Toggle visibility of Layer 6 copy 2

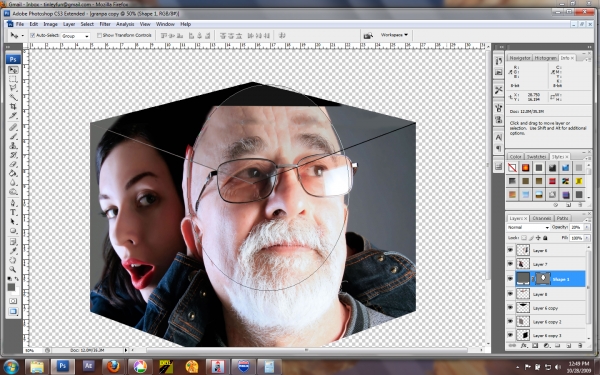(x=510, y=321)
